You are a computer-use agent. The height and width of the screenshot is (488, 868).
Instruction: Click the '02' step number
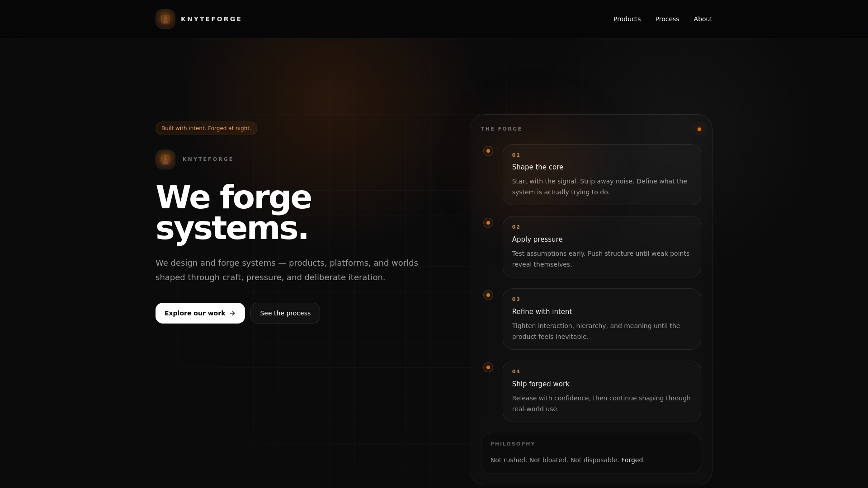coord(516,227)
